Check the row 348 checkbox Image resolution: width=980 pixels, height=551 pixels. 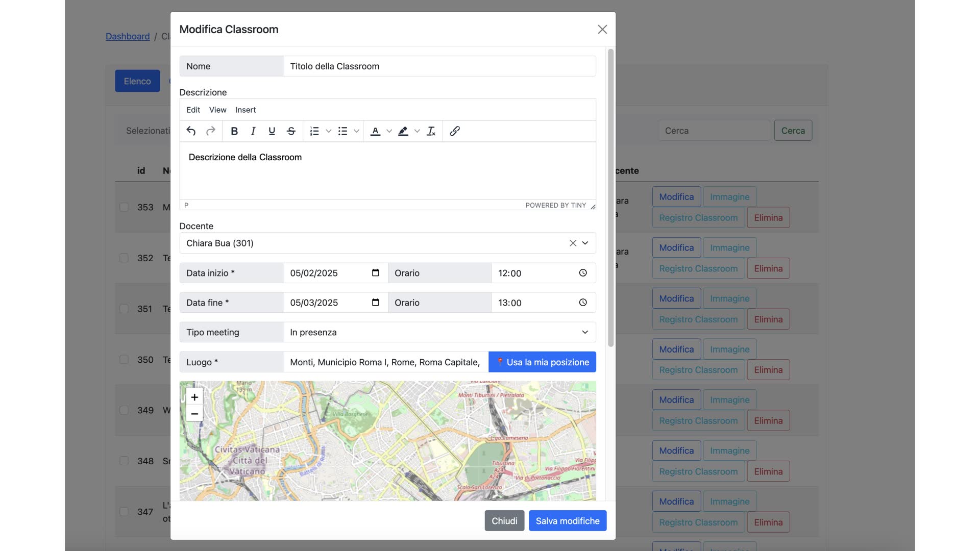point(124,461)
